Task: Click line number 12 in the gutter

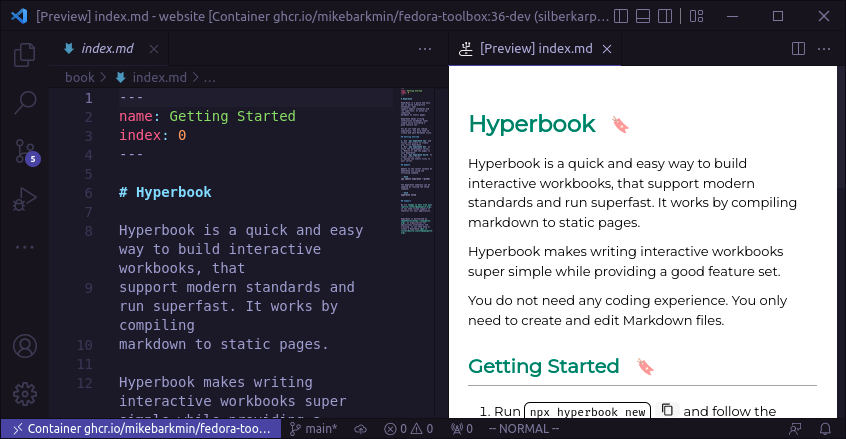Action: [x=85, y=383]
